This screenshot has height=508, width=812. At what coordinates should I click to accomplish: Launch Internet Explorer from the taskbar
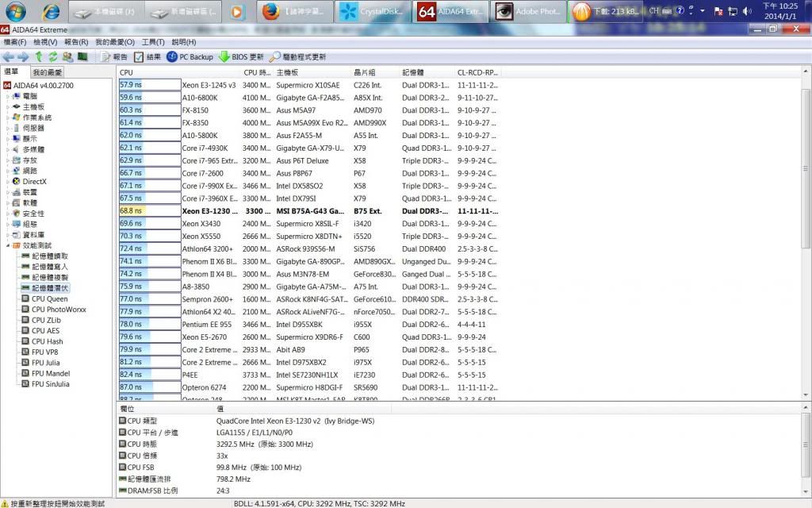pyautogui.click(x=51, y=11)
